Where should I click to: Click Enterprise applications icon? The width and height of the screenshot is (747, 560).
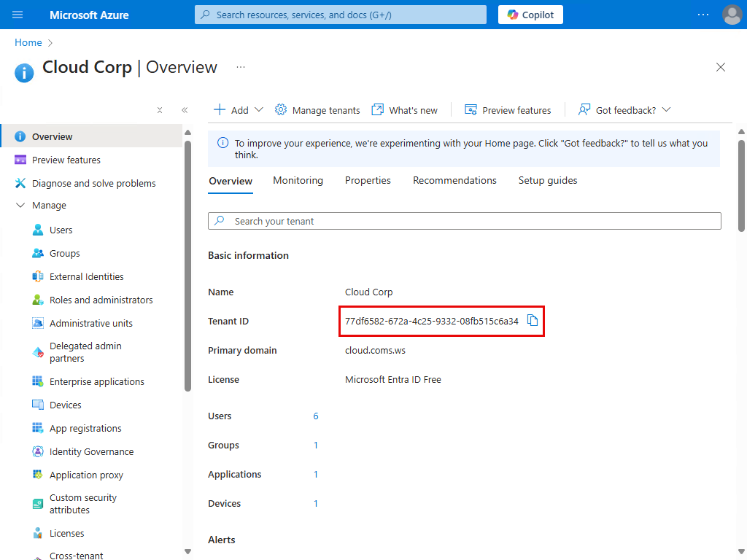[38, 381]
